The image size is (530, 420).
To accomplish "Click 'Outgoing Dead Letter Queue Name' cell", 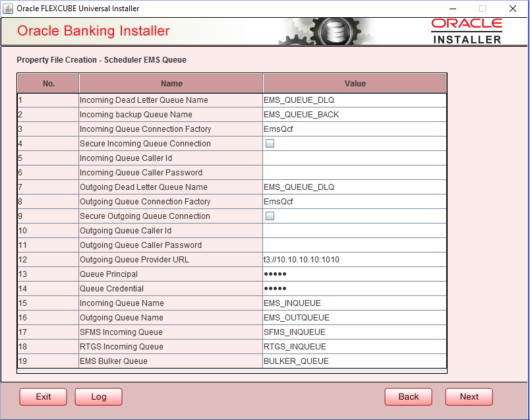I will [171, 187].
